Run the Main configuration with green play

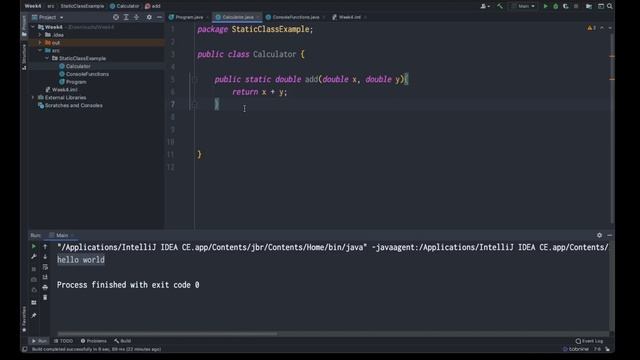pyautogui.click(x=545, y=6)
